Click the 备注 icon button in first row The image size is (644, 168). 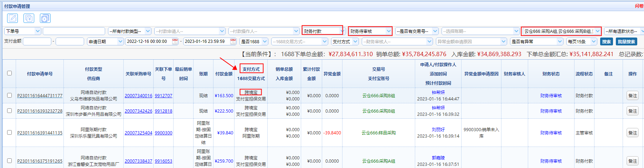(x=633, y=95)
